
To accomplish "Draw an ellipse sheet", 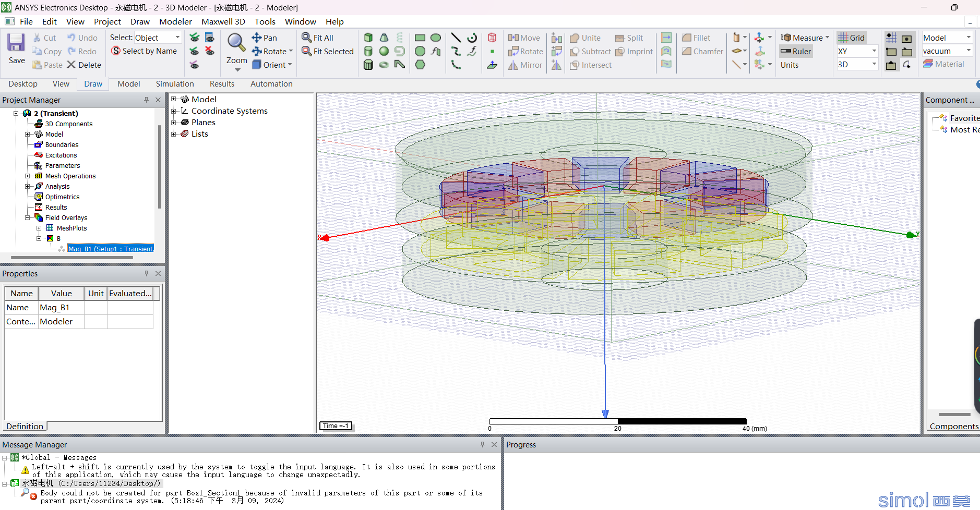I will (436, 38).
